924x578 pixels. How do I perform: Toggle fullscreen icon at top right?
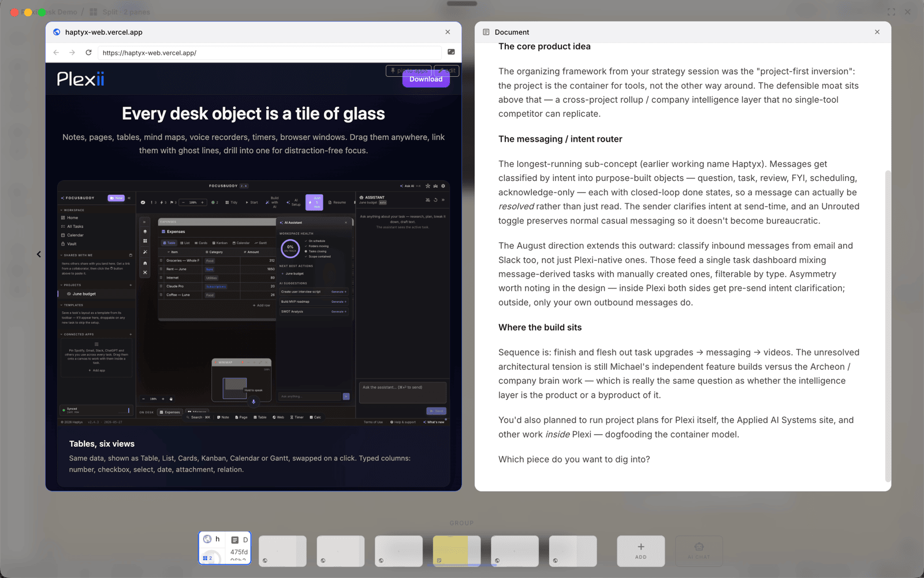coord(891,12)
